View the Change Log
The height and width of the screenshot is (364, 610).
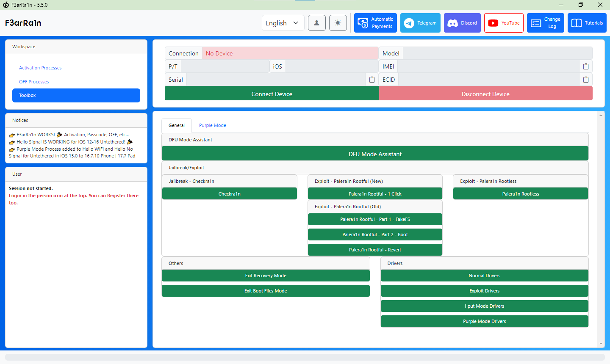click(x=546, y=23)
